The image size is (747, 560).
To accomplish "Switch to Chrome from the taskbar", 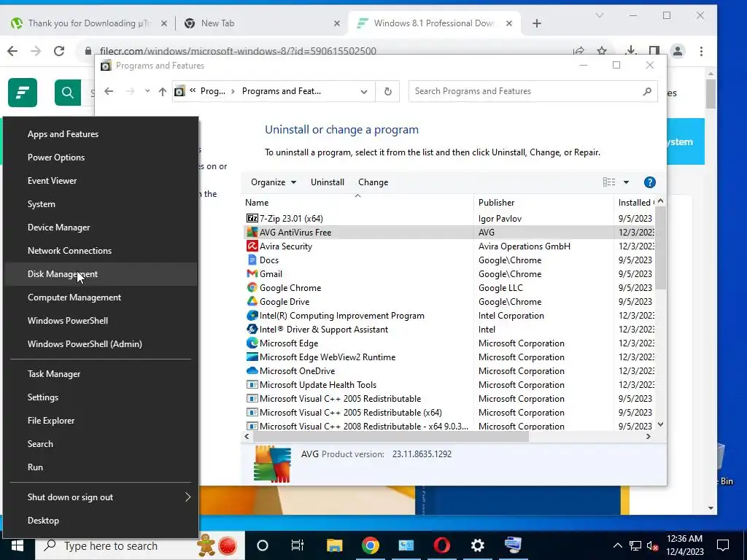I will tap(370, 545).
